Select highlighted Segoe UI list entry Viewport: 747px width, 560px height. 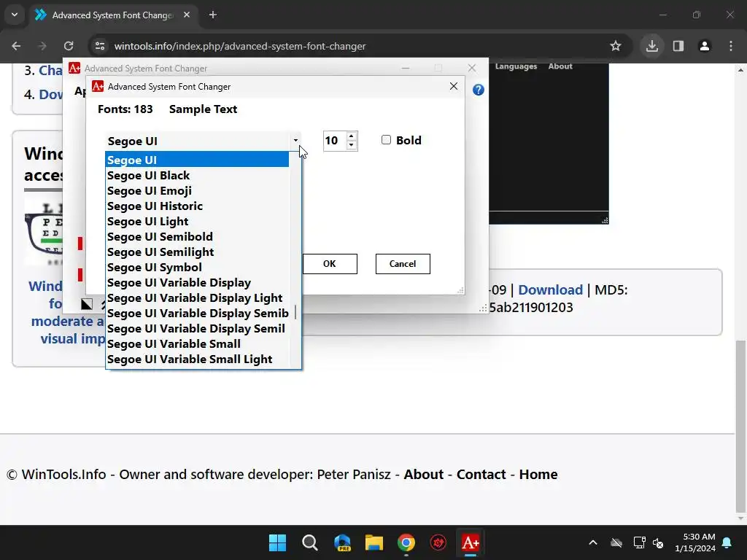point(197,160)
